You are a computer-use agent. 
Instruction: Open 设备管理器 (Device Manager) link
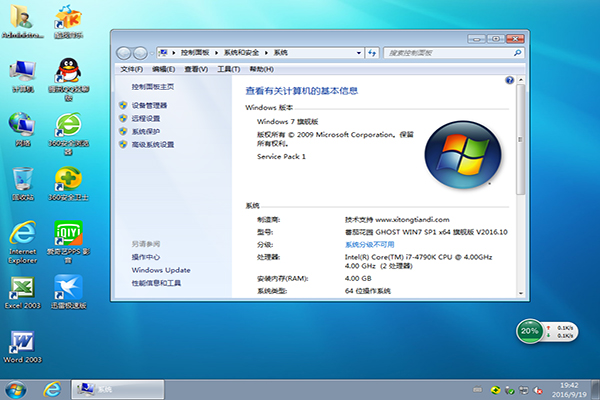coord(149,105)
